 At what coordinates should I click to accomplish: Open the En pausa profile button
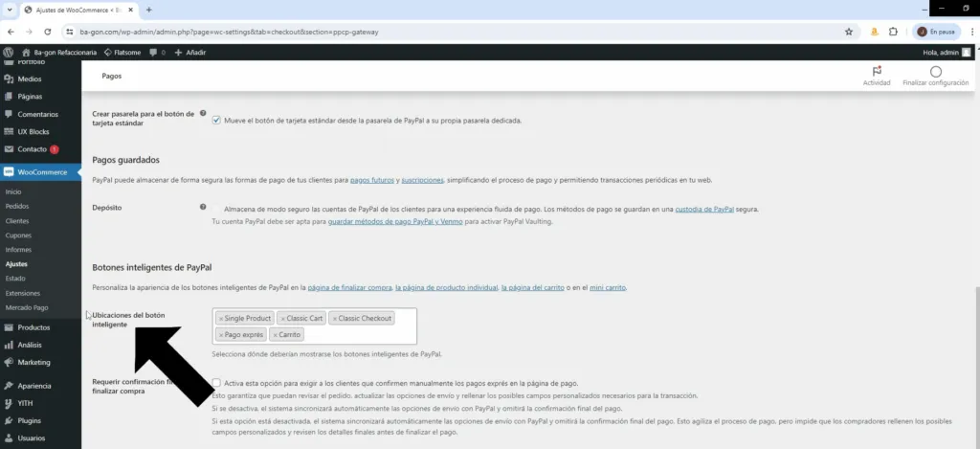936,32
